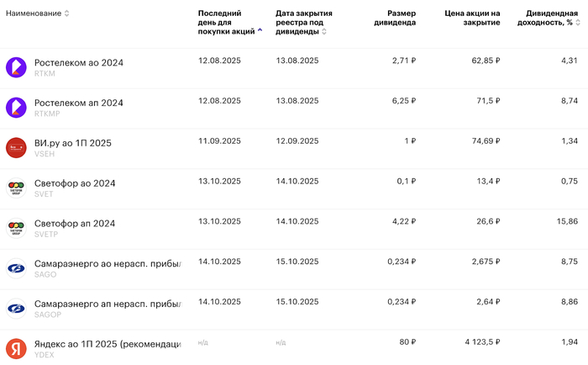
Task: Click the Rostelecom RTKM logo icon
Action: [17, 67]
